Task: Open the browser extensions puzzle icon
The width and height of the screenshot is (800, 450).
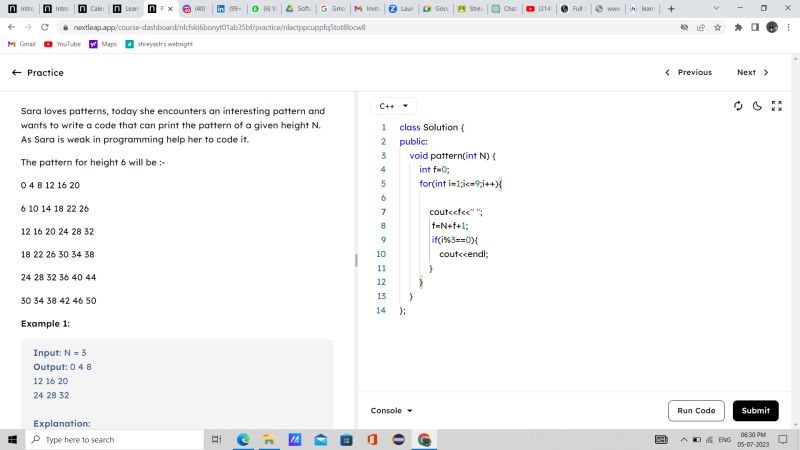Action: [738, 27]
